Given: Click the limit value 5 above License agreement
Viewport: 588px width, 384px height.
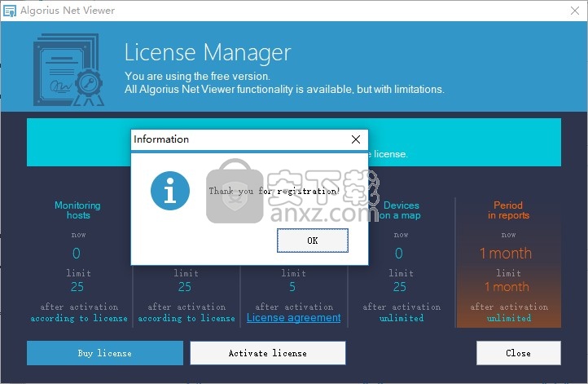Looking at the screenshot, I should [x=292, y=287].
